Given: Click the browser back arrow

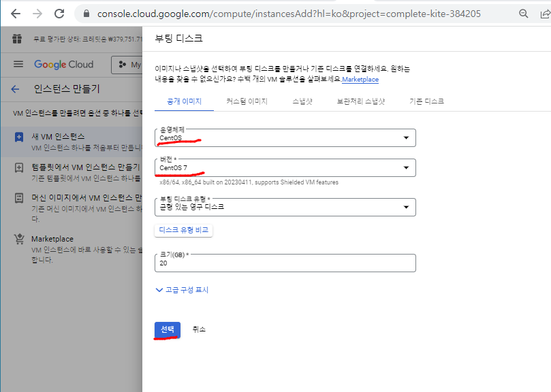Looking at the screenshot, I should point(16,14).
